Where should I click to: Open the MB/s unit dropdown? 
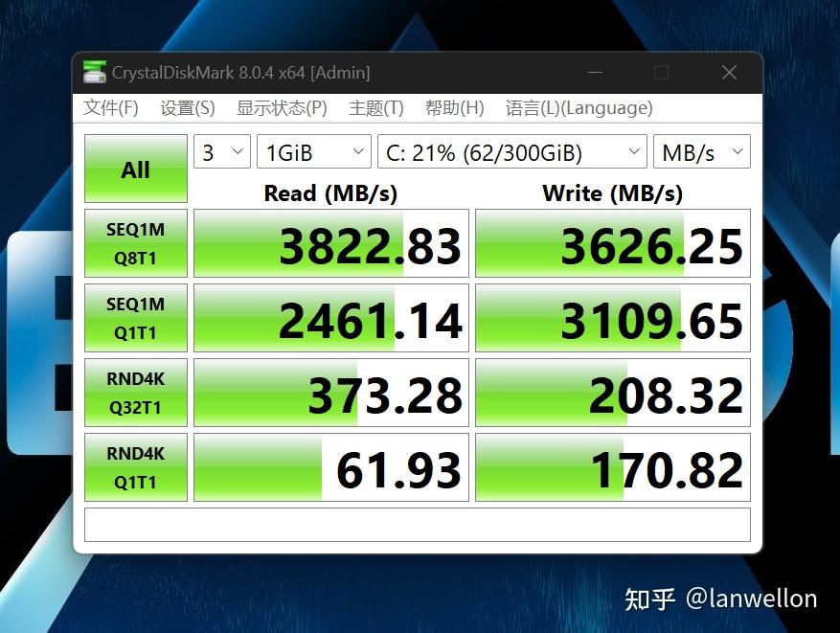702,151
